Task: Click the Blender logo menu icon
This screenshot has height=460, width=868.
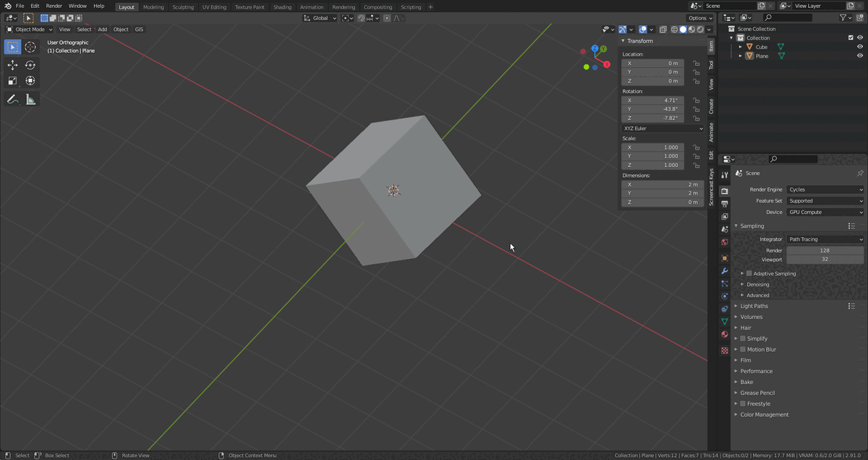Action: [x=7, y=6]
